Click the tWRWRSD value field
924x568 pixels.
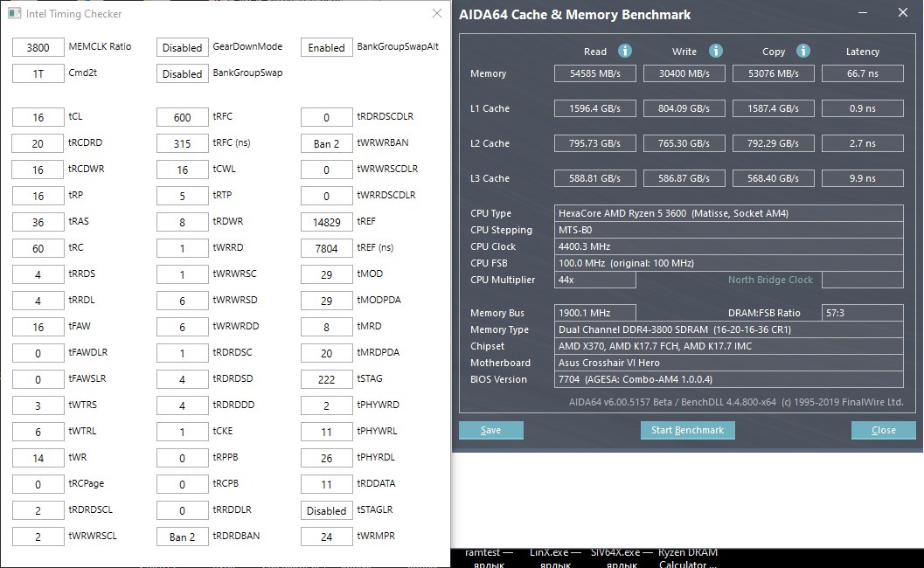(182, 301)
